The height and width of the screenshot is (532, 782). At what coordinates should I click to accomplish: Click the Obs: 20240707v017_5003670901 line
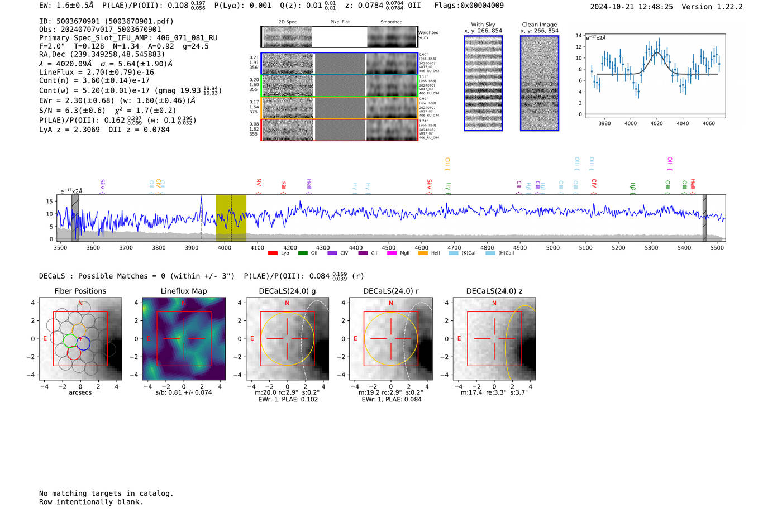pyautogui.click(x=100, y=30)
